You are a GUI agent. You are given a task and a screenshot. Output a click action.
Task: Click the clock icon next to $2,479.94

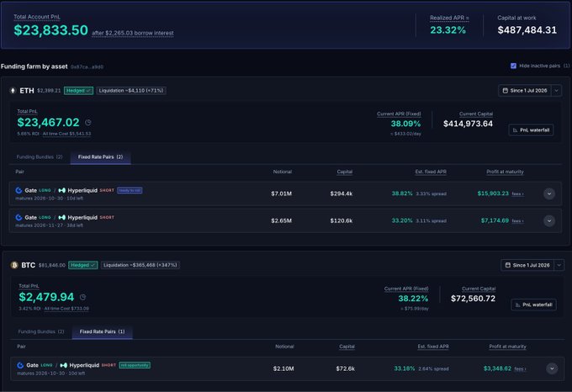pos(82,297)
